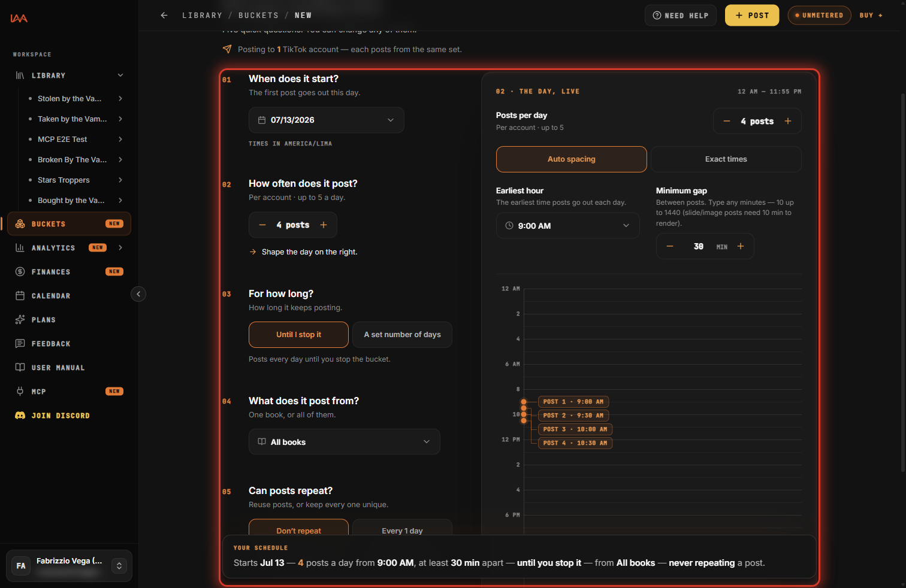Collapse the sidebar with the chevron handle
This screenshot has height=588, width=906.
pyautogui.click(x=138, y=294)
